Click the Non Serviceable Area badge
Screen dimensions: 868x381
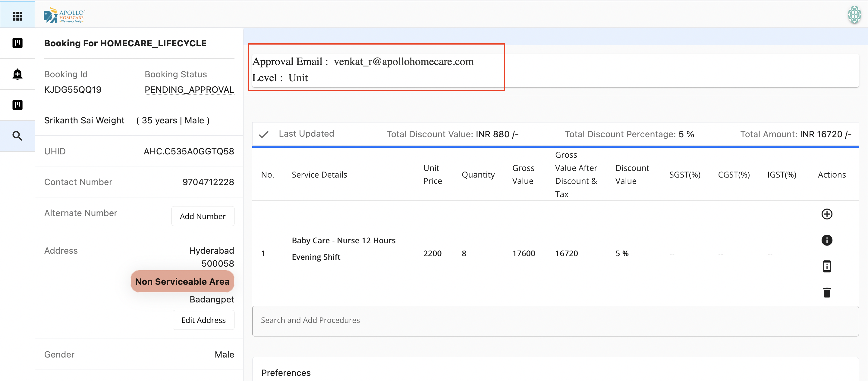click(182, 281)
